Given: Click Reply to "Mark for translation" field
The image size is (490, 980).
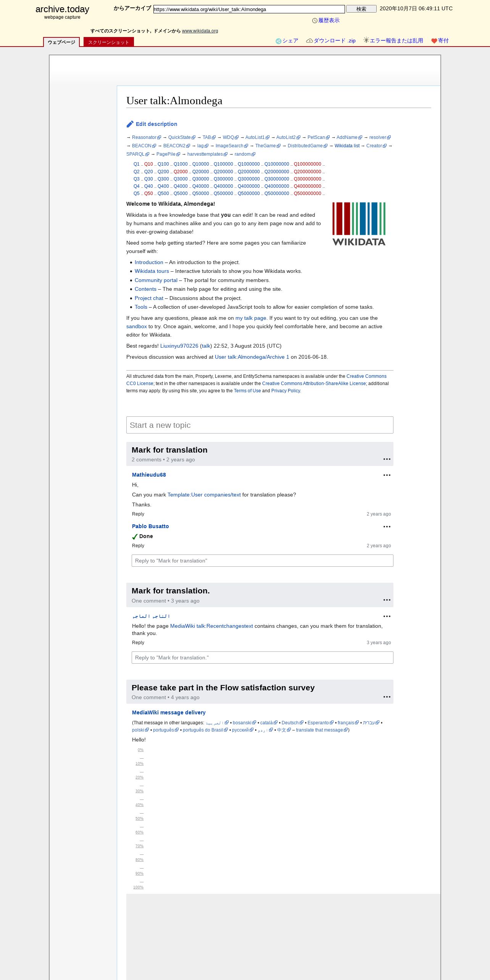Looking at the screenshot, I should click(x=263, y=561).
